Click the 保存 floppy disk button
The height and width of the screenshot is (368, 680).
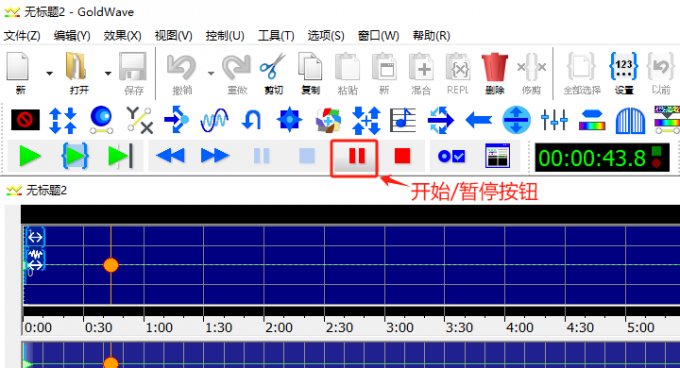click(133, 73)
